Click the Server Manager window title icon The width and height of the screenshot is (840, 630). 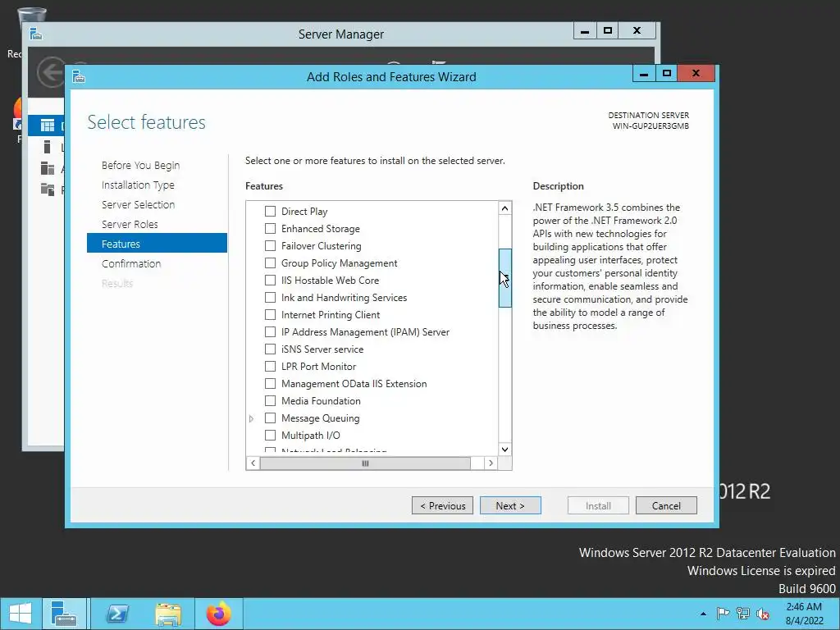tap(36, 34)
